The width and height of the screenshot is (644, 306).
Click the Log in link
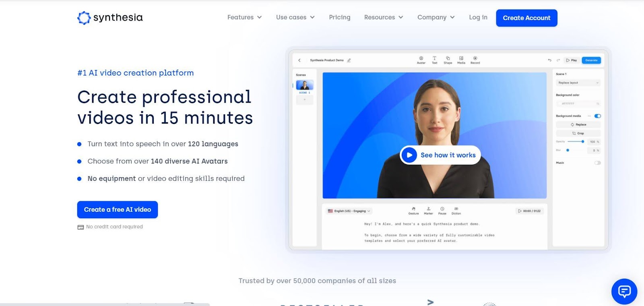pos(478,17)
